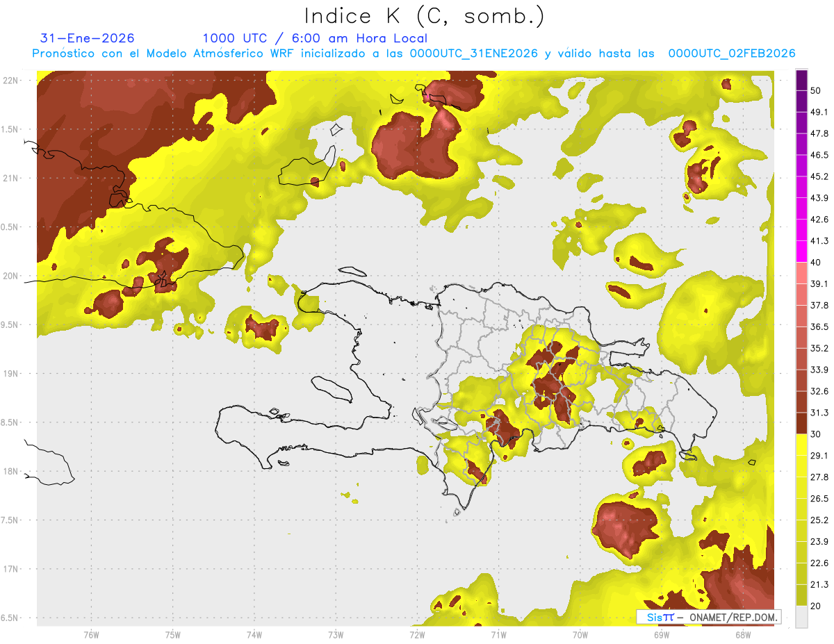Click the '31.3' colorbar value
The width and height of the screenshot is (834, 644).
819,413
